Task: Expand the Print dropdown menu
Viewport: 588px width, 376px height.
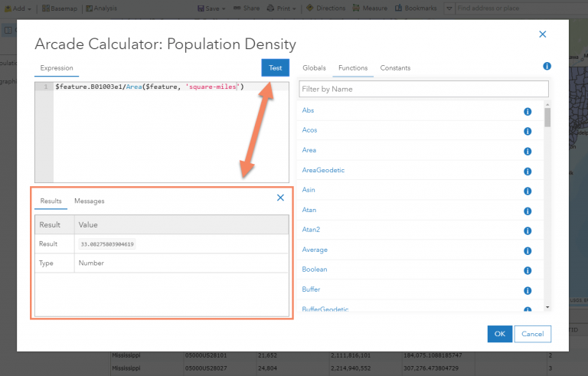Action: coord(282,8)
